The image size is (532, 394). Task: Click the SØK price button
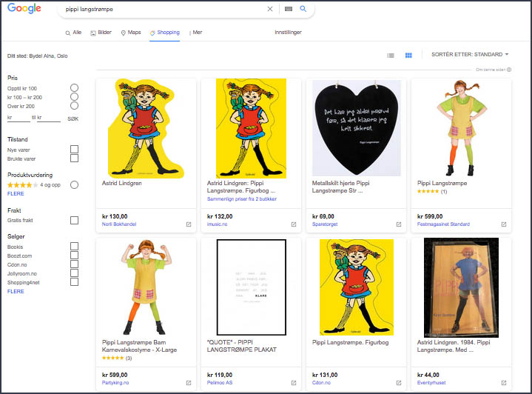73,119
